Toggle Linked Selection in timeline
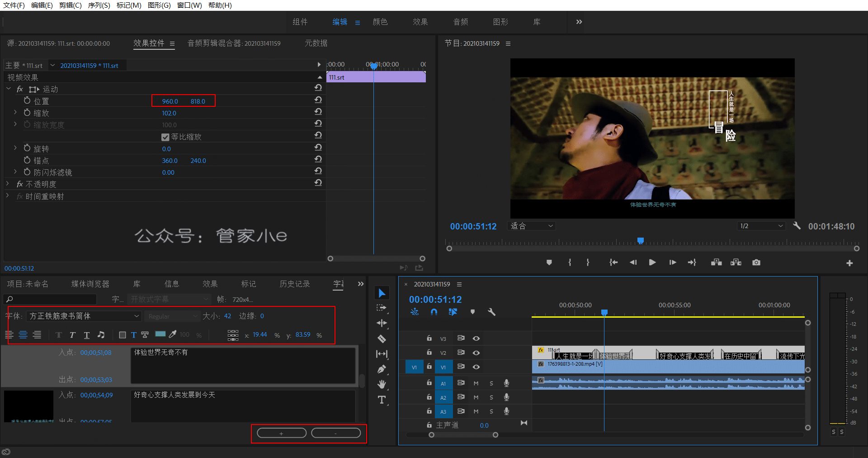The image size is (868, 458). tap(453, 312)
